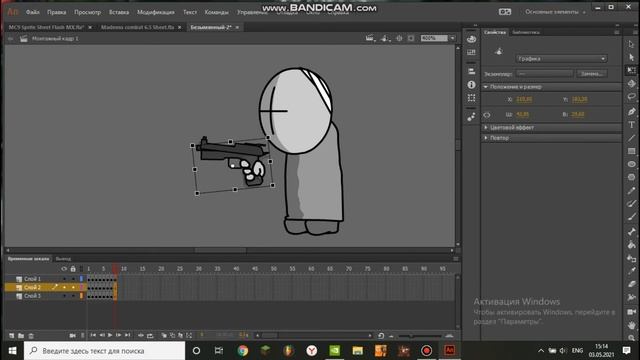Collapse the Положение и размер section
This screenshot has height=360, width=640.
point(486,87)
